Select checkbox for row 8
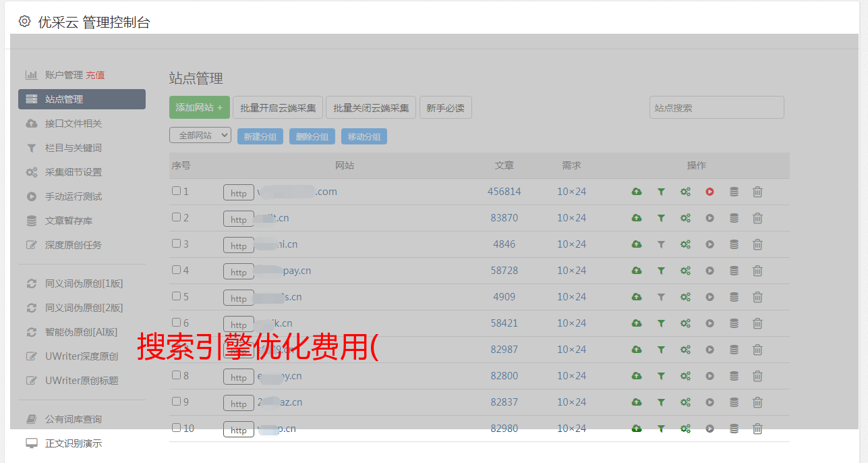The image size is (868, 463). click(176, 375)
